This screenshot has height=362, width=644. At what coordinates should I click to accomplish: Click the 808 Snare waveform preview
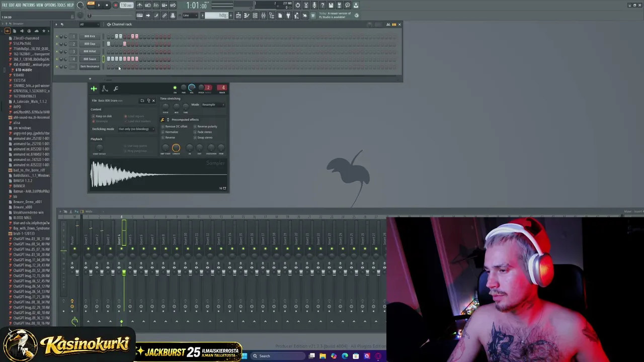pos(158,175)
